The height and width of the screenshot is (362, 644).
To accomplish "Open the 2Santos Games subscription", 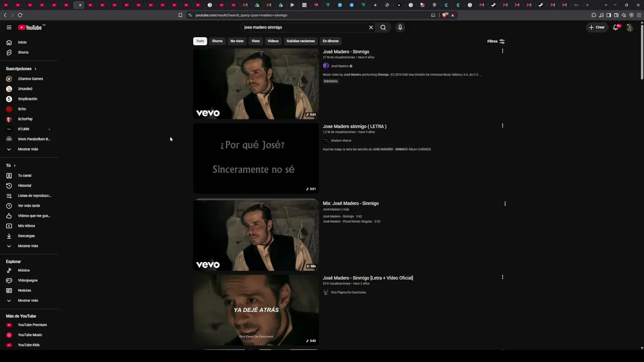I will coord(29,79).
